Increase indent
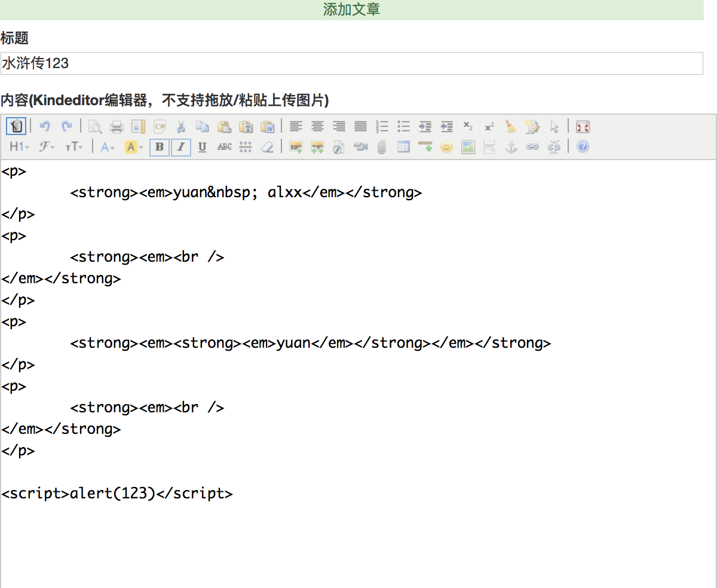Screen dimensions: 717x588 [x=425, y=126]
